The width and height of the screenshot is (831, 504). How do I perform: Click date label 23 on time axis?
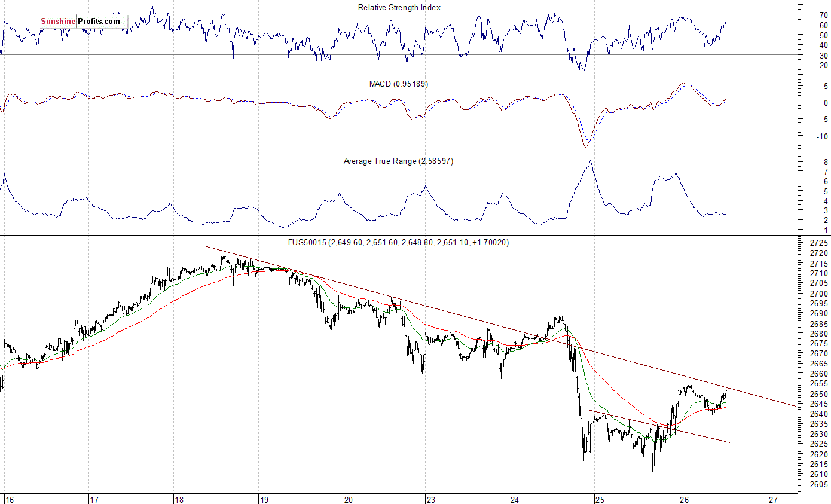(x=432, y=499)
